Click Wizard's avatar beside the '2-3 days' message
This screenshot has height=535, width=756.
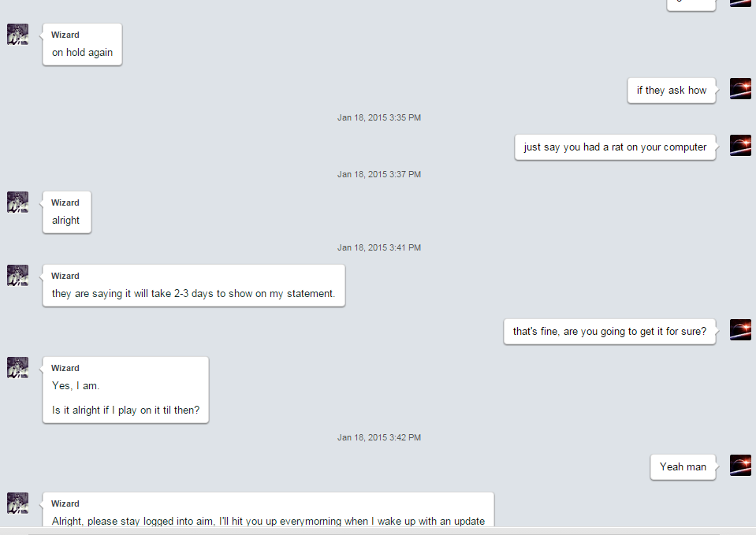point(18,275)
